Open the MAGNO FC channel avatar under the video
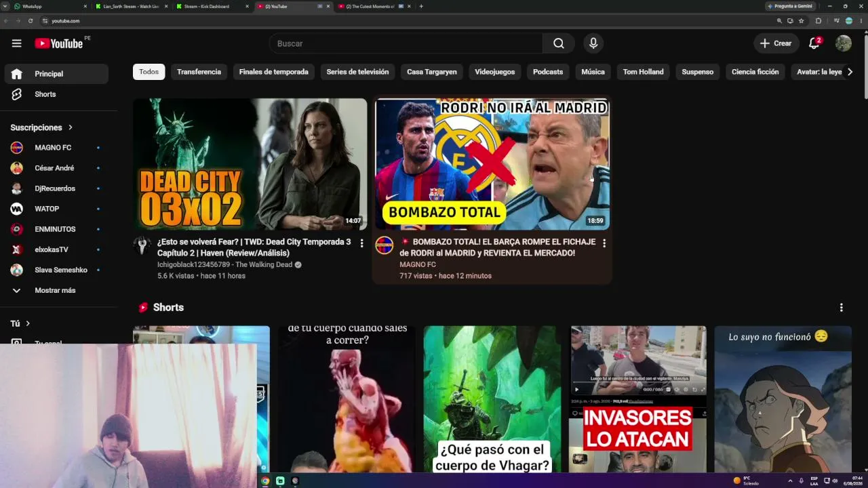 tap(384, 245)
